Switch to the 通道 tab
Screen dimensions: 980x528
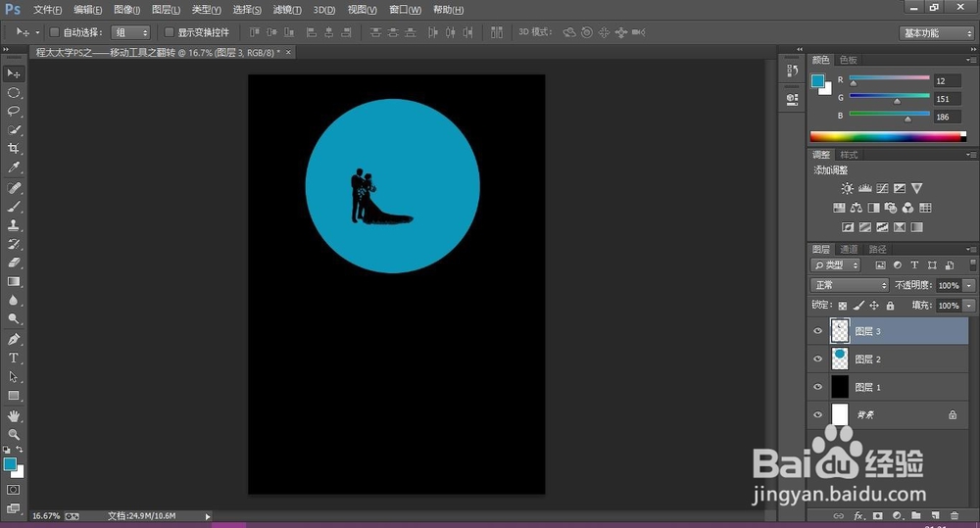(x=848, y=250)
